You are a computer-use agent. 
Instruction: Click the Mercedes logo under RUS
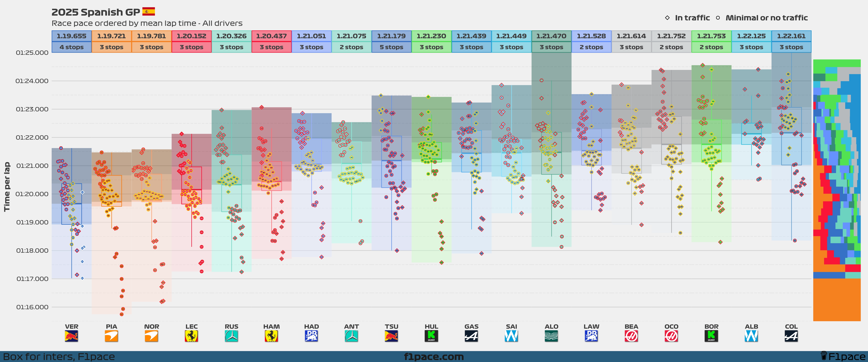point(231,336)
